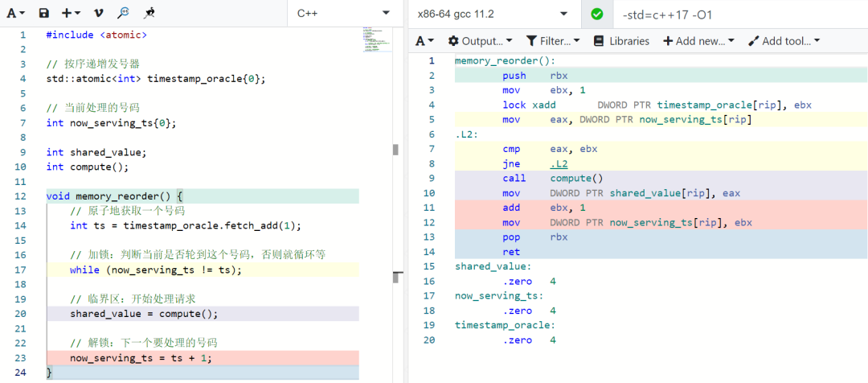Click the editor's vertical scrollbar thumb
This screenshot has height=383, width=868.
point(395,150)
